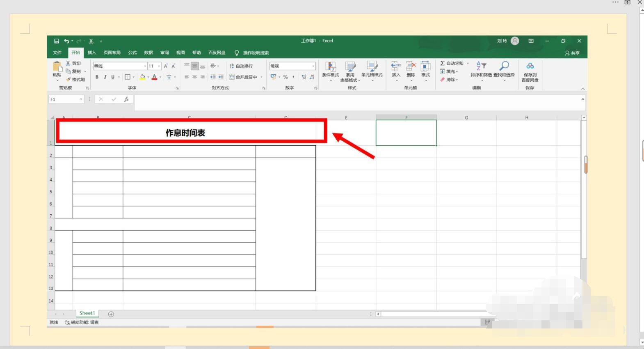Viewport: 644px width, 349px height.
Task: Click decrease indent icon
Action: click(212, 77)
